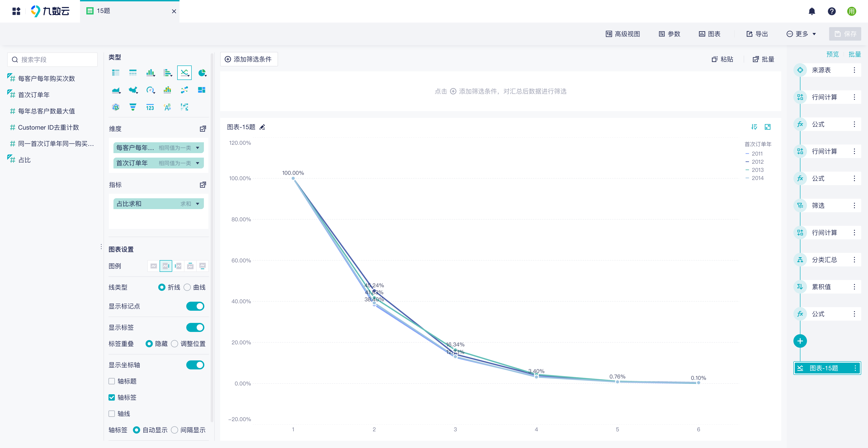868x448 pixels.
Task: Open the 图表 toolbar menu item
Action: [x=709, y=34]
